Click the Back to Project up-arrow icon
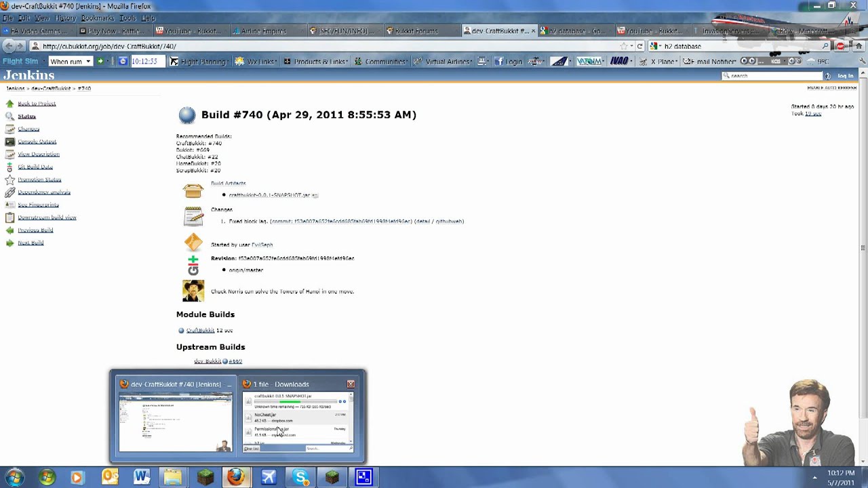The width and height of the screenshot is (868, 488). tap(9, 104)
